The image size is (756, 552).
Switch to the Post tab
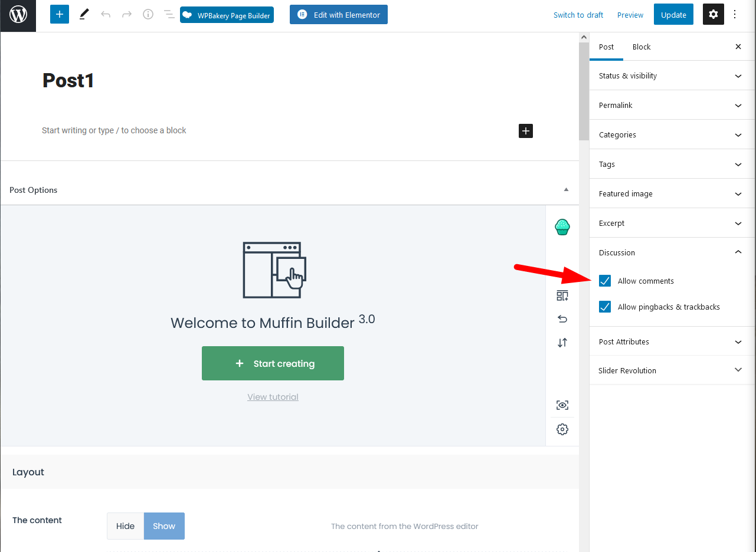click(x=606, y=47)
